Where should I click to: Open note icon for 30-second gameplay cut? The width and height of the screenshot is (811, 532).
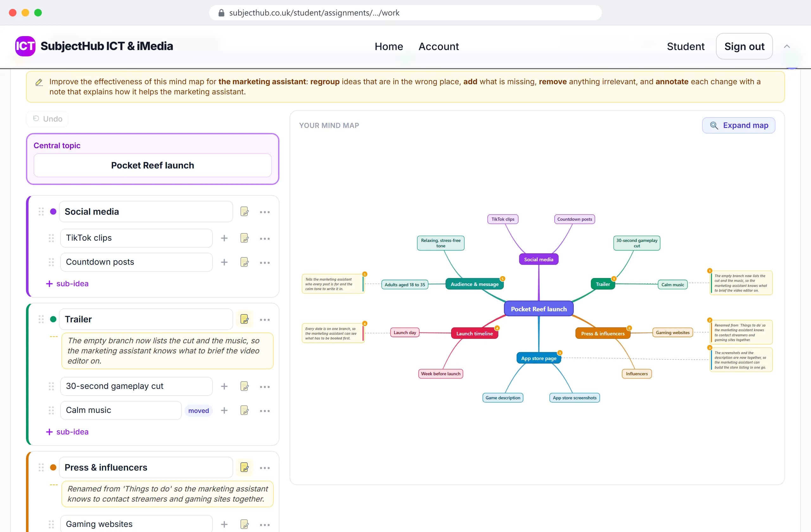(244, 386)
